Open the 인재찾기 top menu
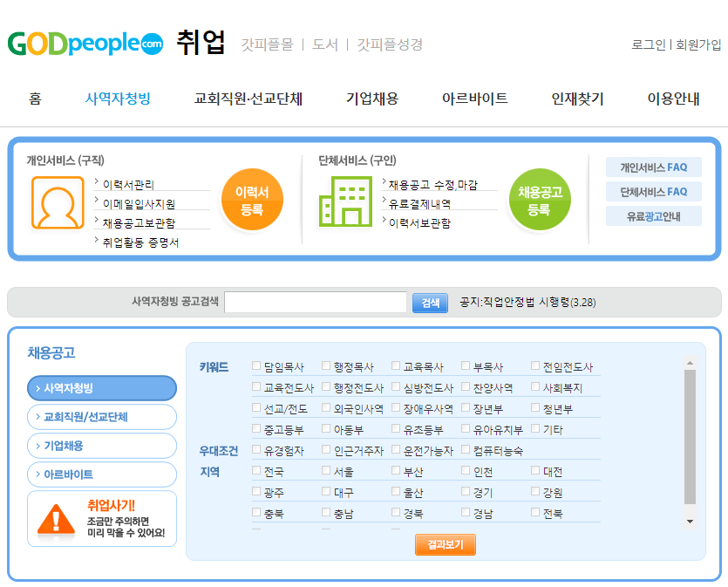This screenshot has width=728, height=587. [x=577, y=99]
